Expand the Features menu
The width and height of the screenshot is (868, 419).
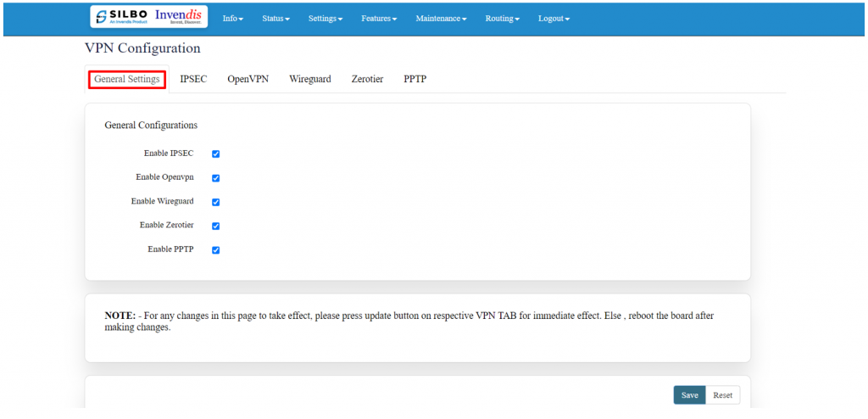pos(379,19)
